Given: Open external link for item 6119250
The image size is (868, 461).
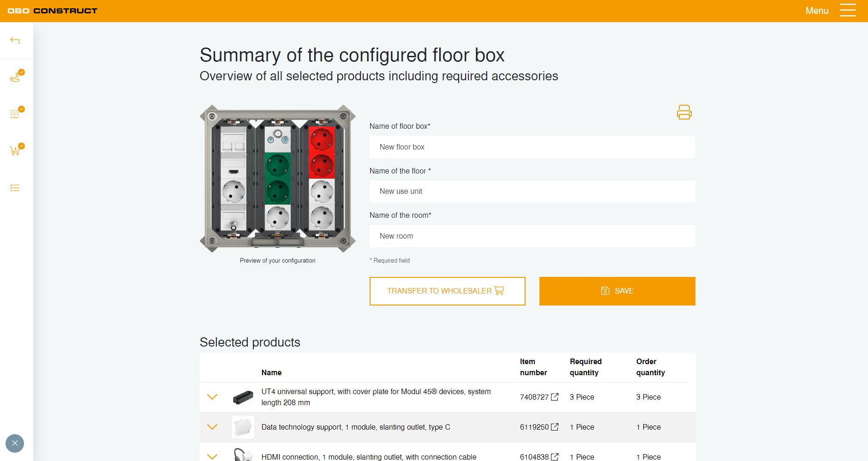Looking at the screenshot, I should 555,427.
